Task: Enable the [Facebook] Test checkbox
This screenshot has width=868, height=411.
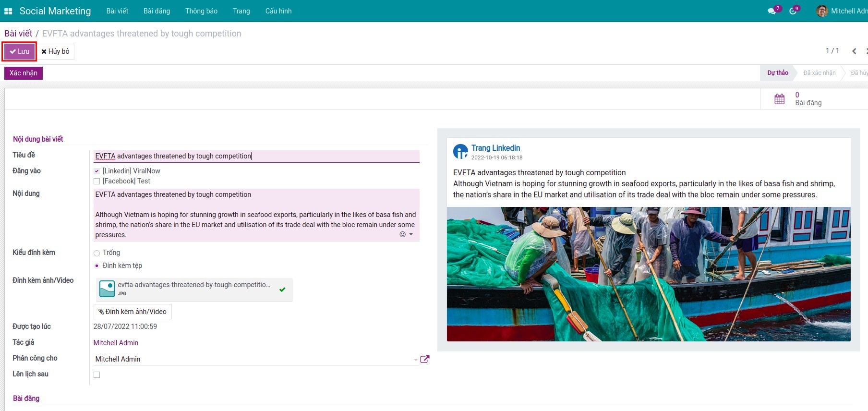Action: [x=97, y=181]
